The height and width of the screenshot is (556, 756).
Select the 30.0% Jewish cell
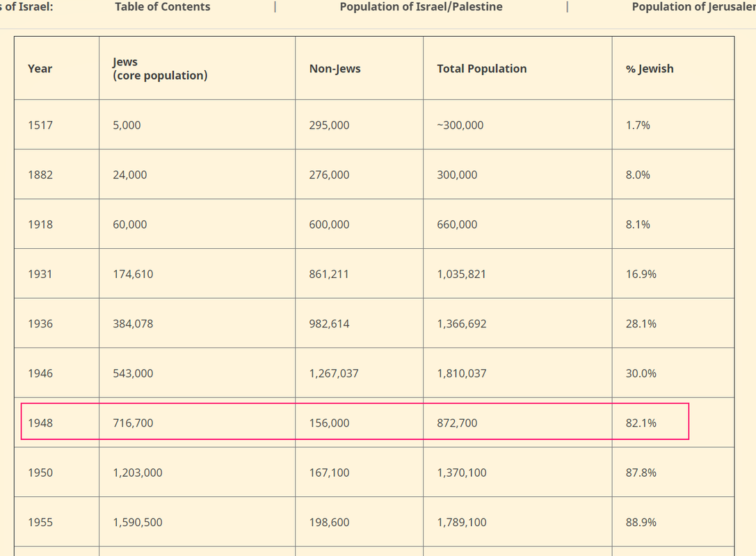coord(673,373)
